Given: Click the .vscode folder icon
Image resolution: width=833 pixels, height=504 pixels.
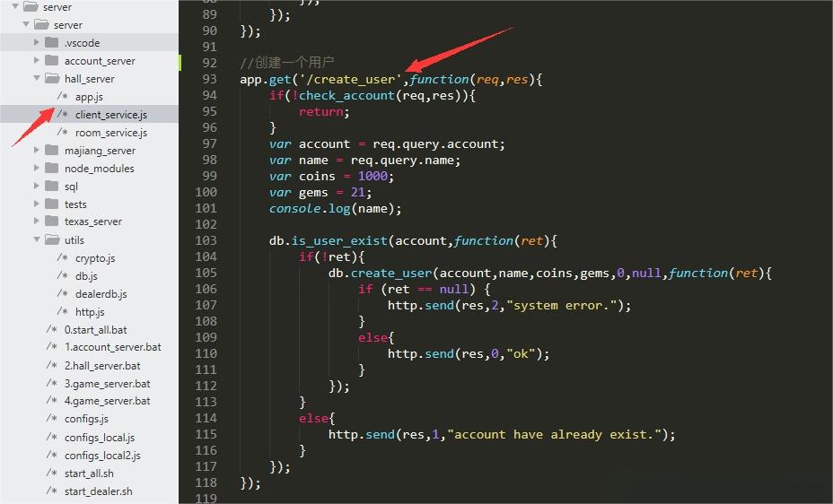Looking at the screenshot, I should point(51,42).
